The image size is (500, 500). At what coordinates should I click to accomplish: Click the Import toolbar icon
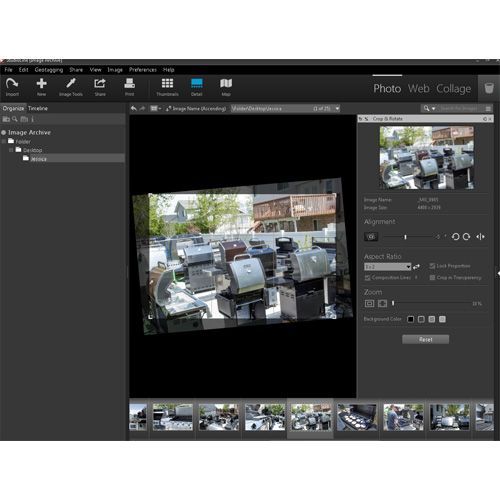pyautogui.click(x=12, y=84)
